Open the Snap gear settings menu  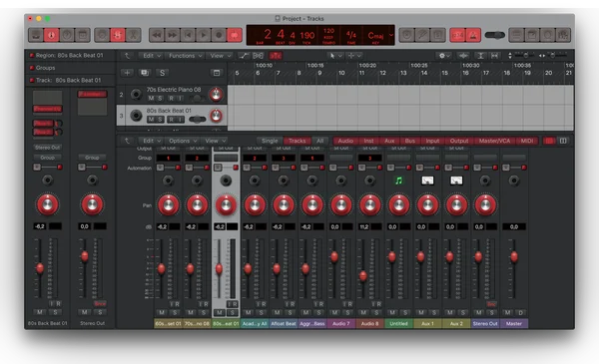444,56
